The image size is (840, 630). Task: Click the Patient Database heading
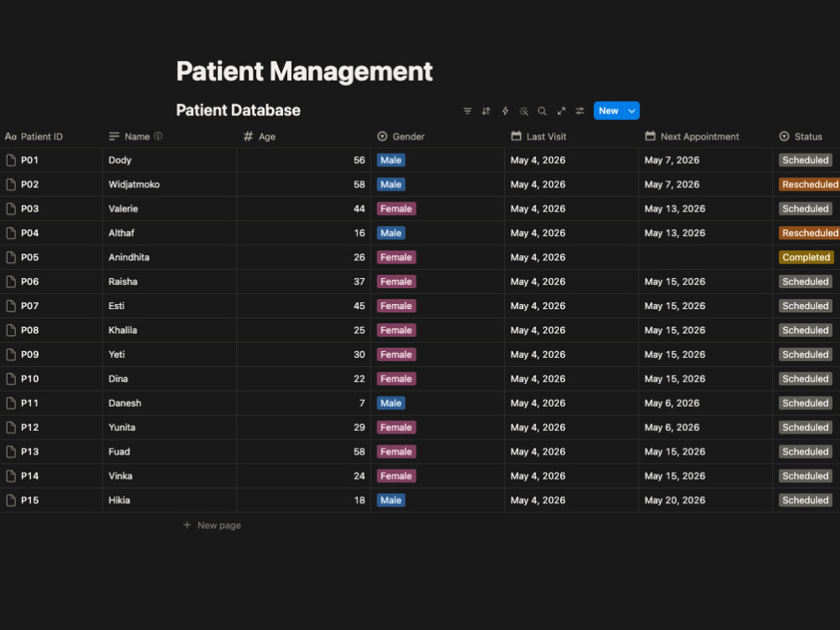(239, 110)
